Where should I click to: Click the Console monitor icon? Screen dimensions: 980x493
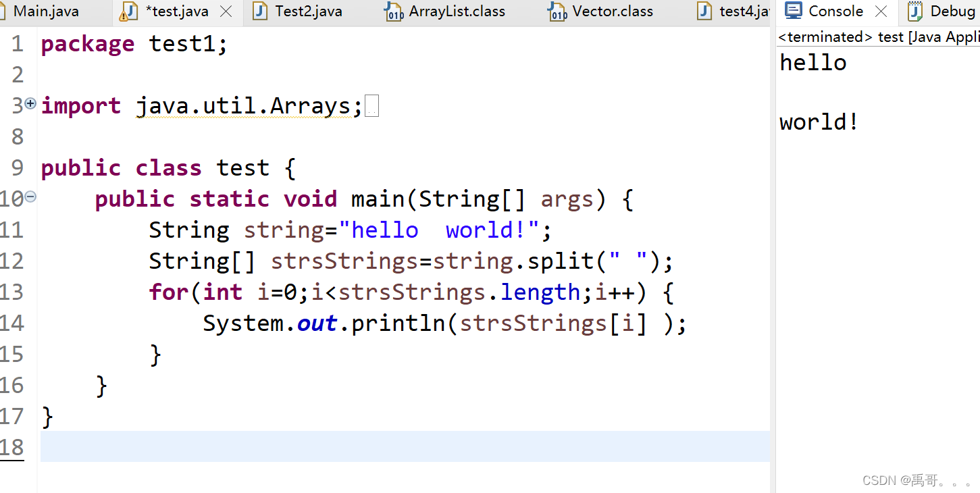coord(794,11)
